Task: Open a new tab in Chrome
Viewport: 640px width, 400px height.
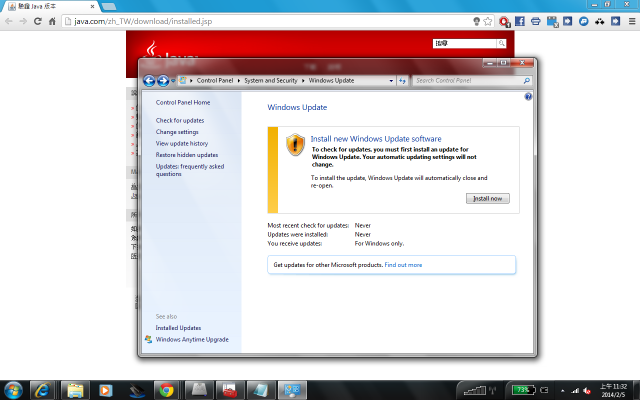Action: click(x=109, y=7)
